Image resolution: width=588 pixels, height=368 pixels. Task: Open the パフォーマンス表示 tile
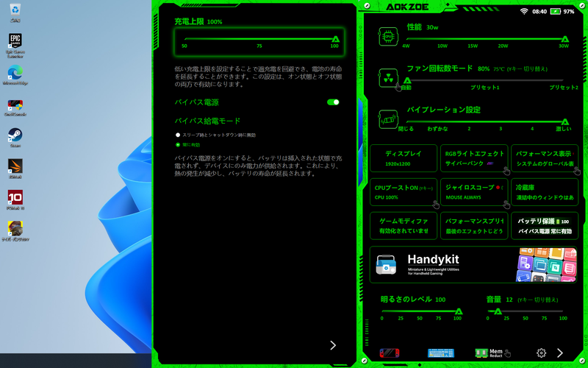[x=545, y=158]
